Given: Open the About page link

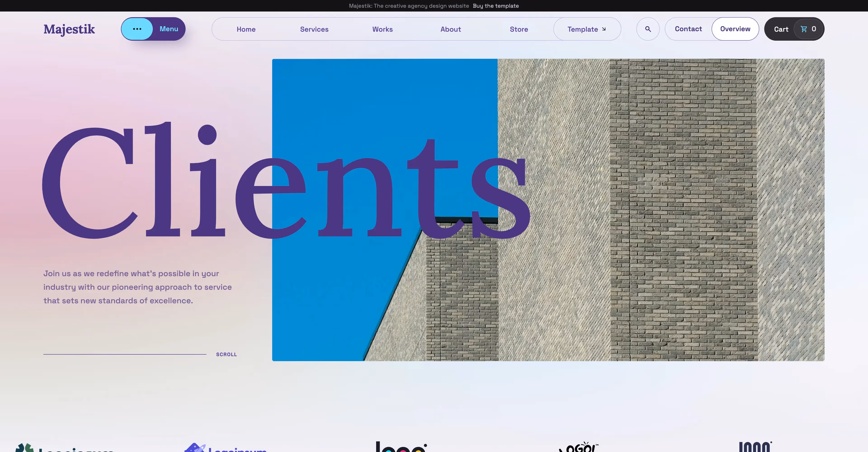Looking at the screenshot, I should [x=451, y=29].
